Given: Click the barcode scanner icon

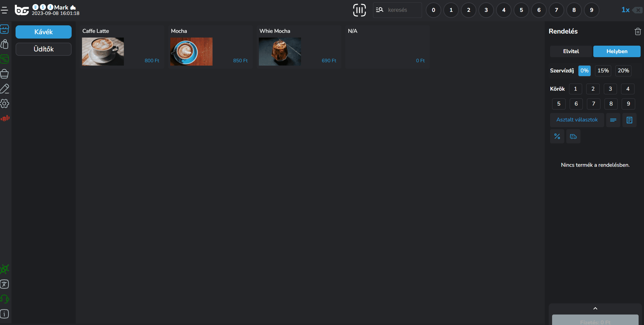Looking at the screenshot, I should [x=359, y=10].
